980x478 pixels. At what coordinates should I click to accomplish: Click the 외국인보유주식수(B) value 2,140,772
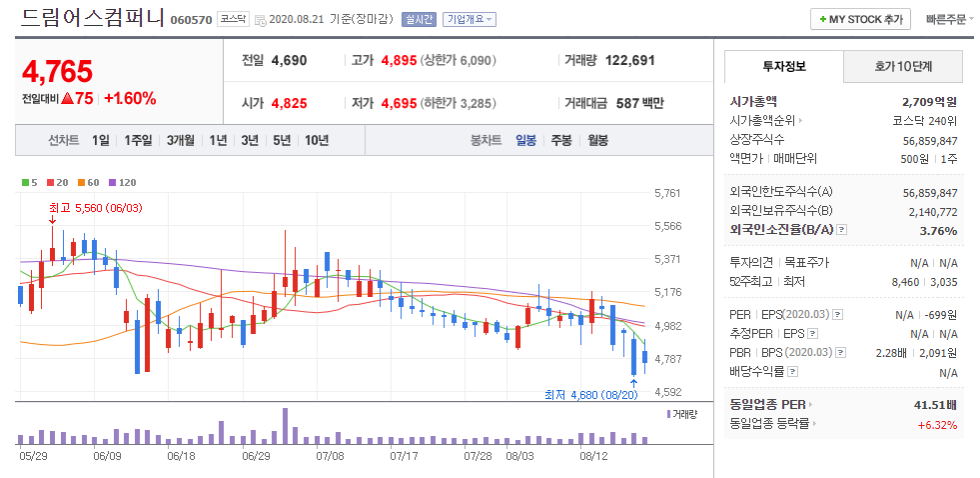pyautogui.click(x=932, y=211)
